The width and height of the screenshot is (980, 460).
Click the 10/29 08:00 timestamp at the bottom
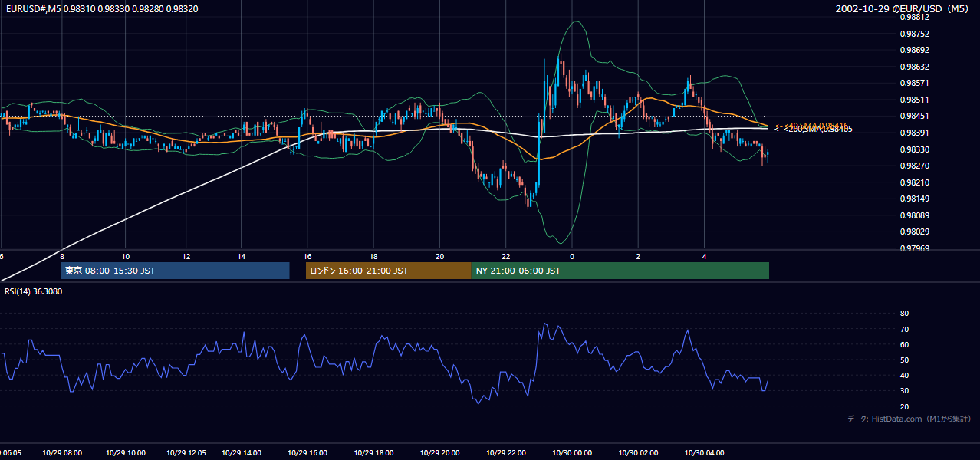click(x=61, y=452)
